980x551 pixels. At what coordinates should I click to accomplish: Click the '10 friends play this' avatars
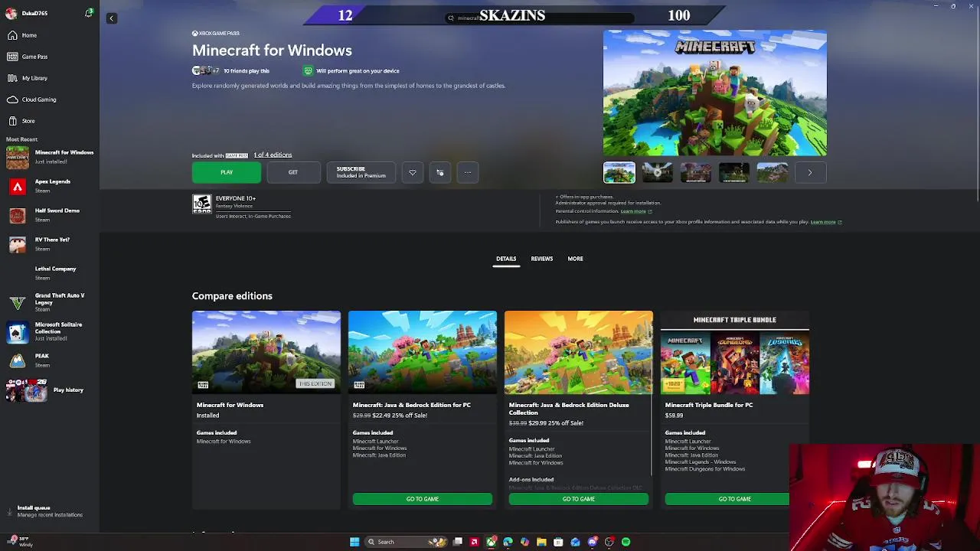(205, 71)
